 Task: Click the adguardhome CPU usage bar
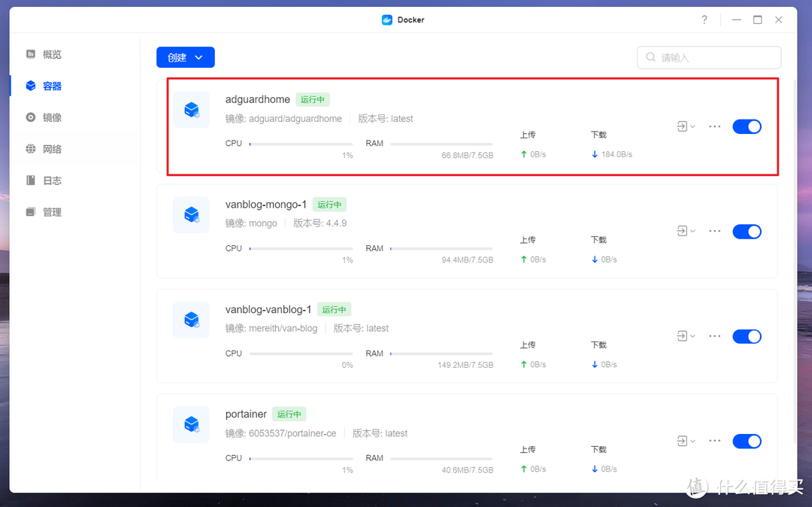(x=301, y=144)
